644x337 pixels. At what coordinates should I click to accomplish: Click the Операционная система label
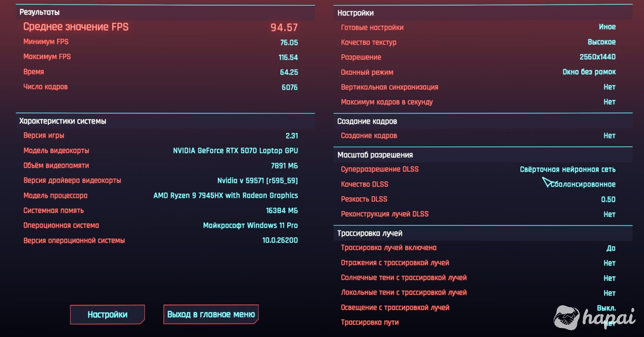pyautogui.click(x=61, y=225)
